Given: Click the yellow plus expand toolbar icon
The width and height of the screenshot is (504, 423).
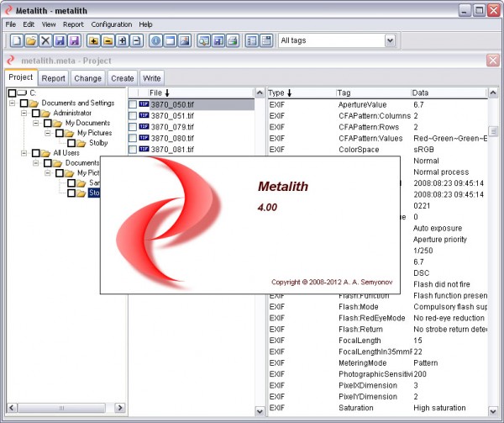Looking at the screenshot, I should 93,40.
